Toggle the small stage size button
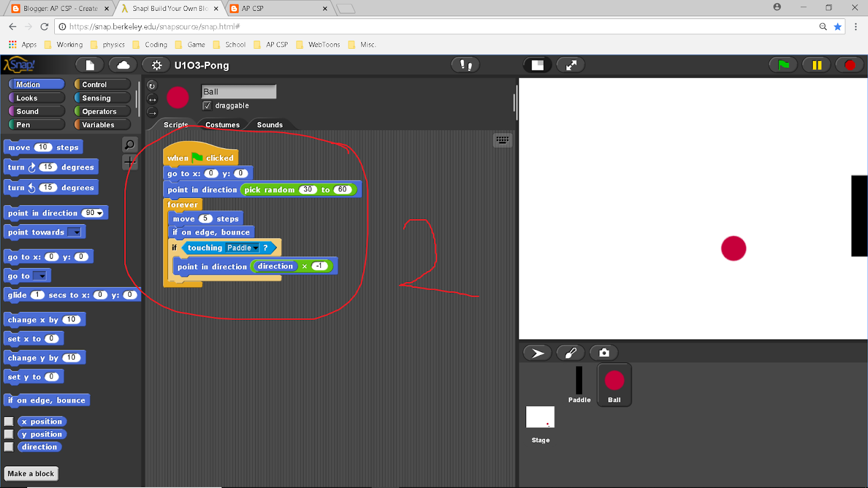The height and width of the screenshot is (488, 868). (538, 65)
